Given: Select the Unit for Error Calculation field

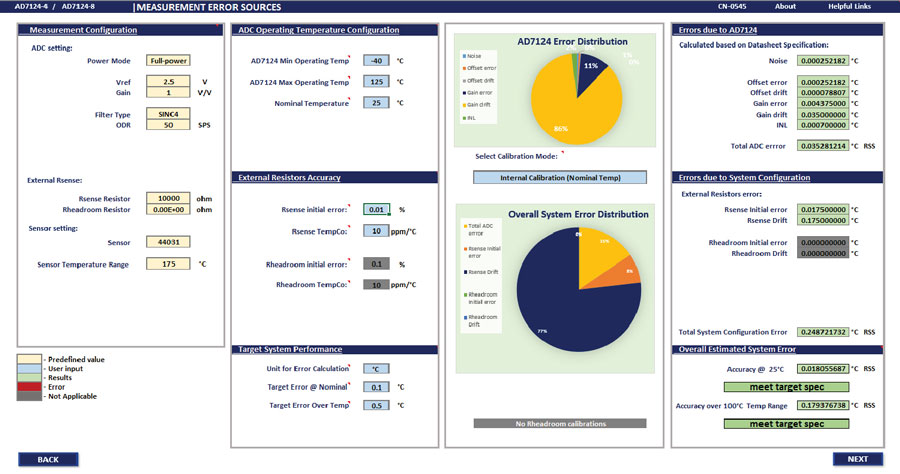Looking at the screenshot, I should pos(376,369).
